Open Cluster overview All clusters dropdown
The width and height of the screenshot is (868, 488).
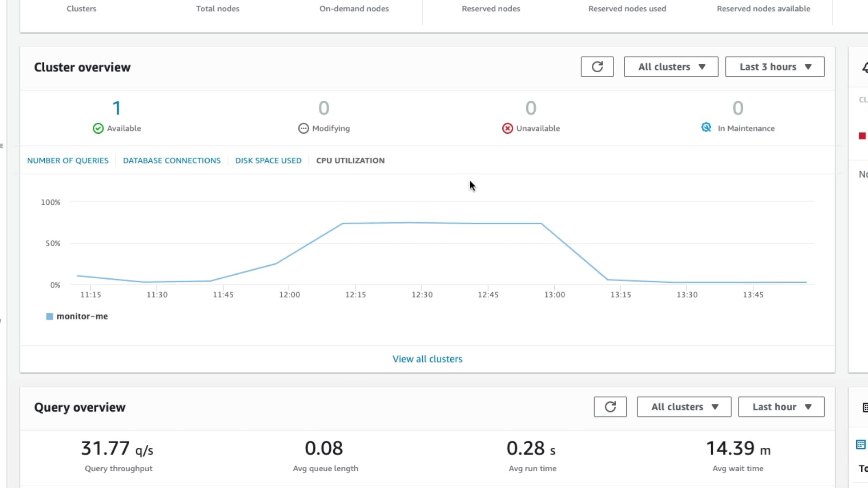click(671, 67)
